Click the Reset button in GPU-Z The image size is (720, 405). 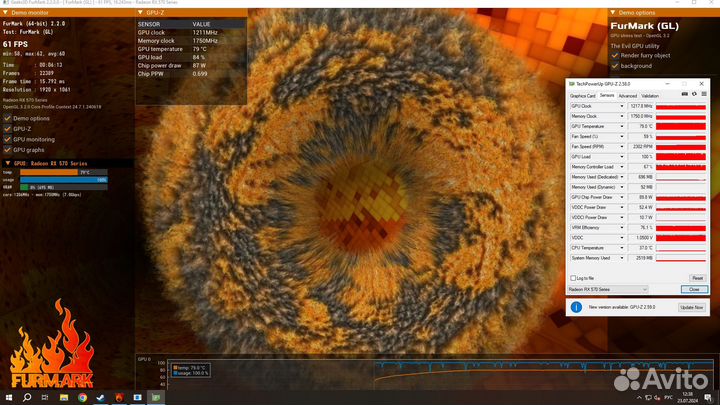(x=697, y=278)
